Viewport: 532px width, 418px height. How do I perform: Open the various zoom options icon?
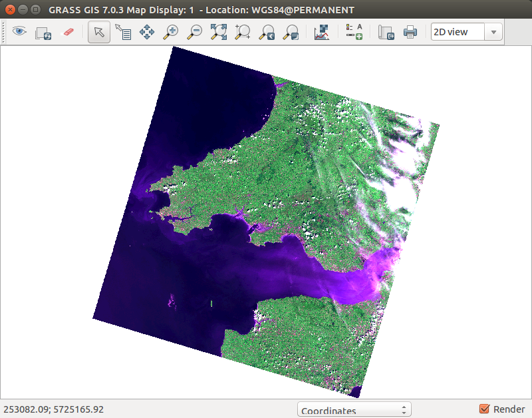click(291, 32)
